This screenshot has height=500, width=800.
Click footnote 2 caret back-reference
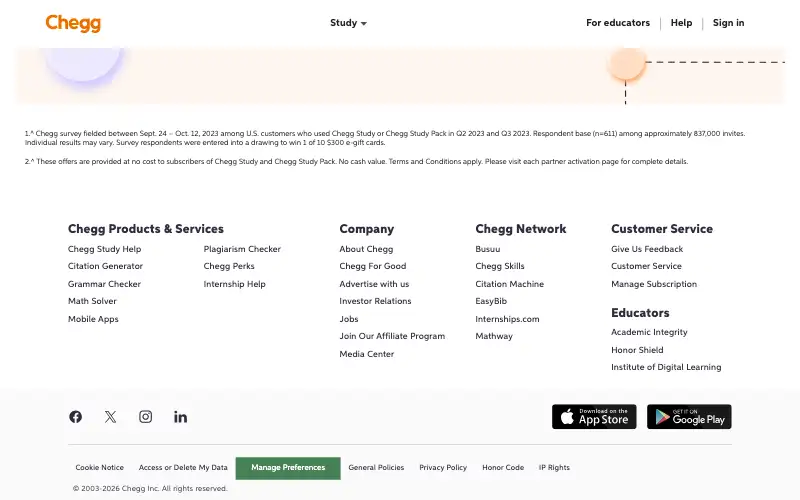tap(32, 161)
